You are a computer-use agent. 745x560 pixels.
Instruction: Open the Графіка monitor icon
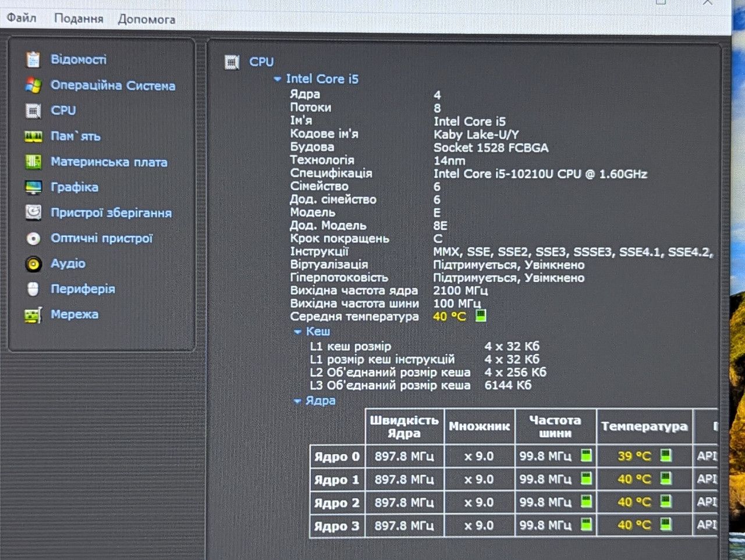pyautogui.click(x=33, y=187)
